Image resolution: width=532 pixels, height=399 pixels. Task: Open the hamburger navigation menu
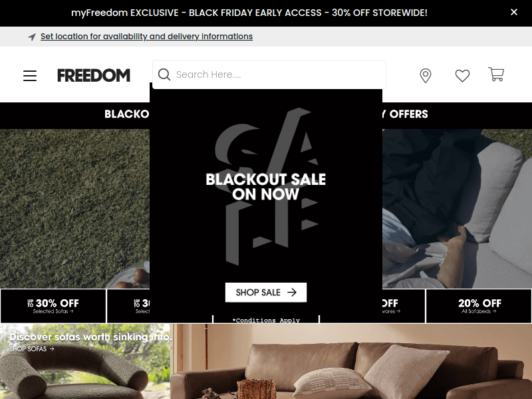[x=30, y=75]
